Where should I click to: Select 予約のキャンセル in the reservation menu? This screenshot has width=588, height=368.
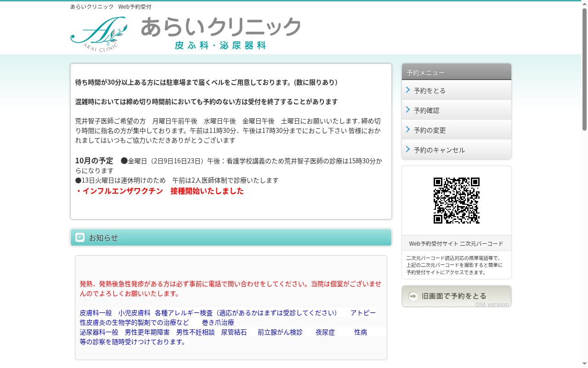click(x=457, y=149)
